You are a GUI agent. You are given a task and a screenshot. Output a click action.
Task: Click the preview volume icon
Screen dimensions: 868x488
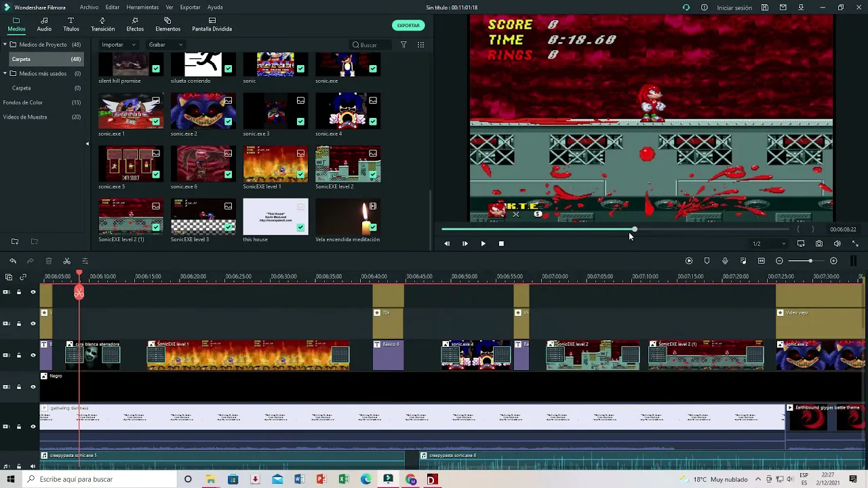coord(837,243)
